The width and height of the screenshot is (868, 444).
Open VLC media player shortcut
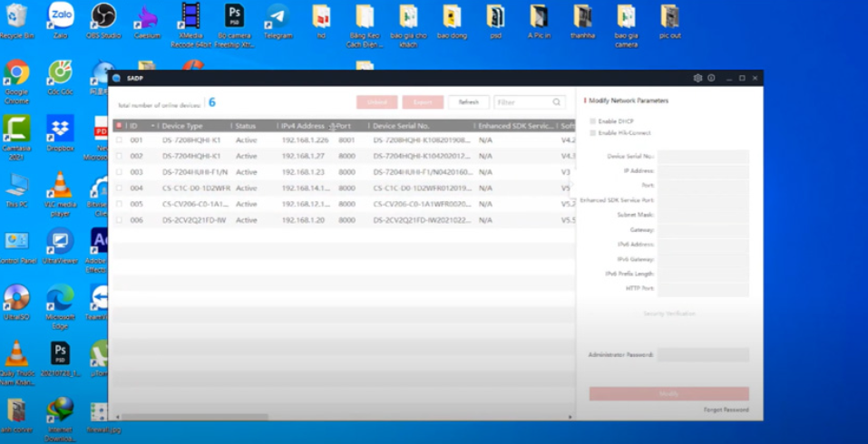[x=60, y=186]
